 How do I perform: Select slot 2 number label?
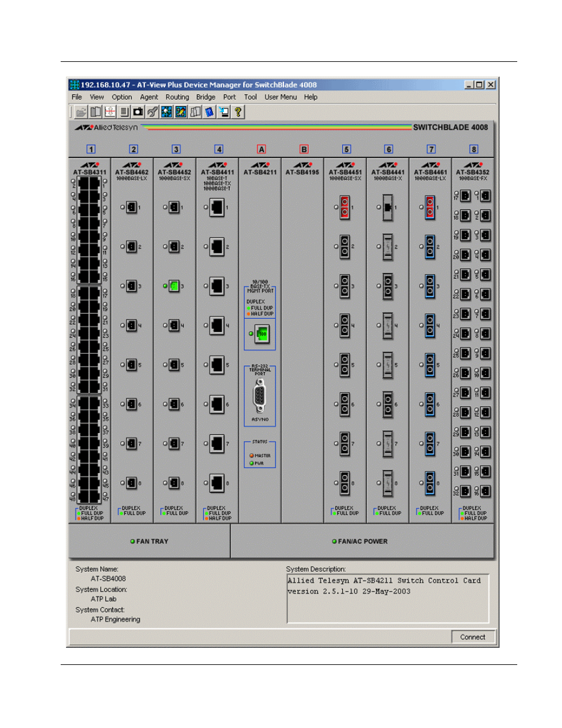pyautogui.click(x=134, y=149)
